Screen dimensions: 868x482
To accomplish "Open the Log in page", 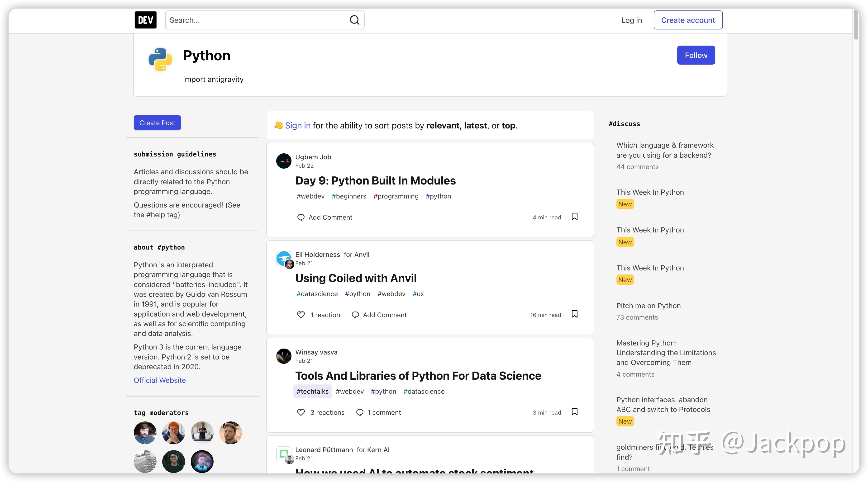I will 631,20.
